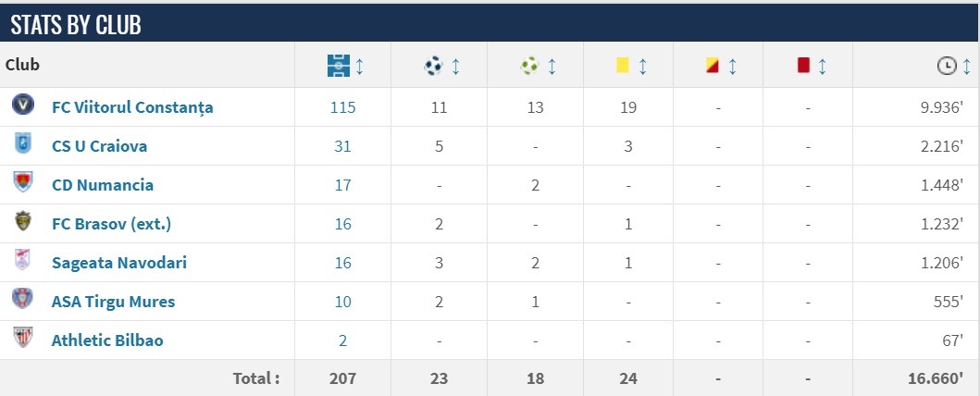Go to Sageata Navodari club page
This screenshot has width=980, height=396.
point(119,263)
